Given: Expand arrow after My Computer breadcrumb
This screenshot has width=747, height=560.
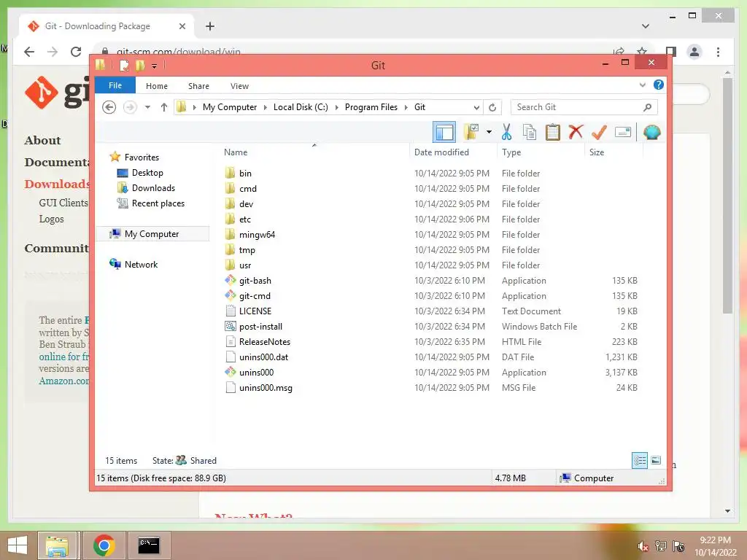Looking at the screenshot, I should (x=266, y=107).
